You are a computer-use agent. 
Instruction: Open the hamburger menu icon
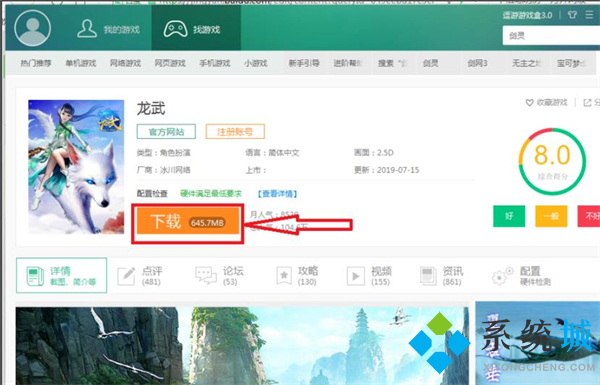coord(589,15)
